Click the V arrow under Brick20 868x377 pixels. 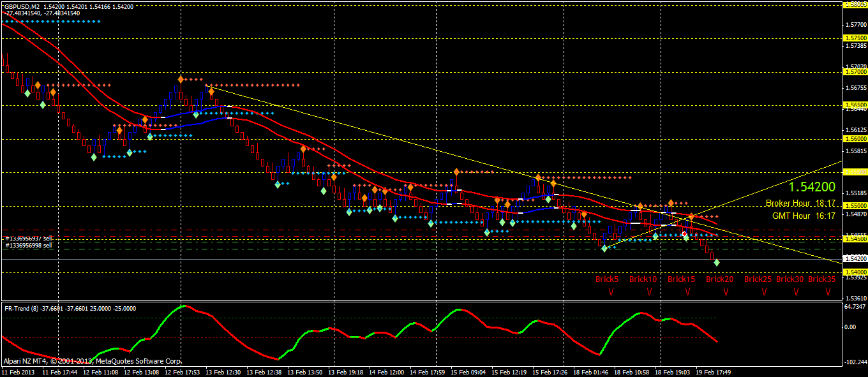[x=726, y=292]
